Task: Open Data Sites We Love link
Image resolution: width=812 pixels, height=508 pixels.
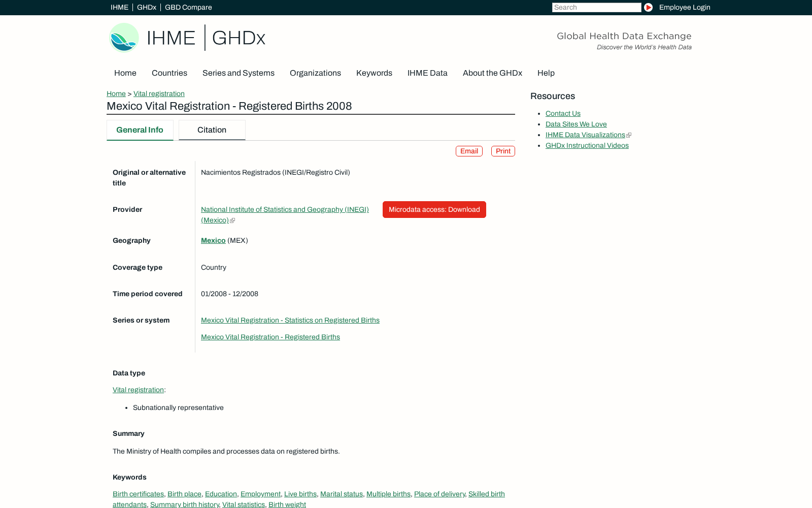Action: [576, 124]
